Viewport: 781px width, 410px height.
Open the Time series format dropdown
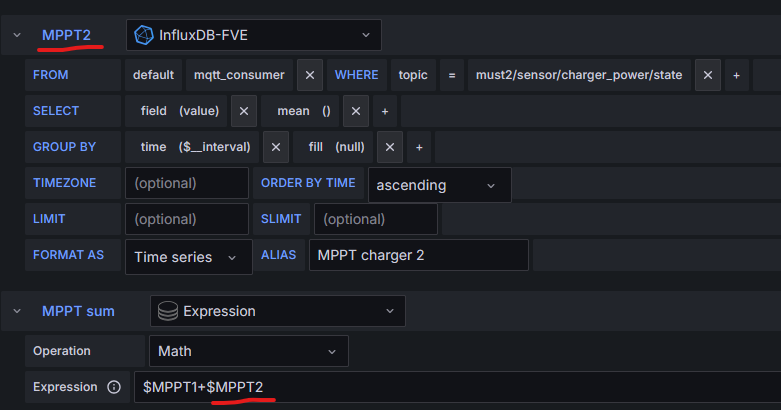point(188,257)
